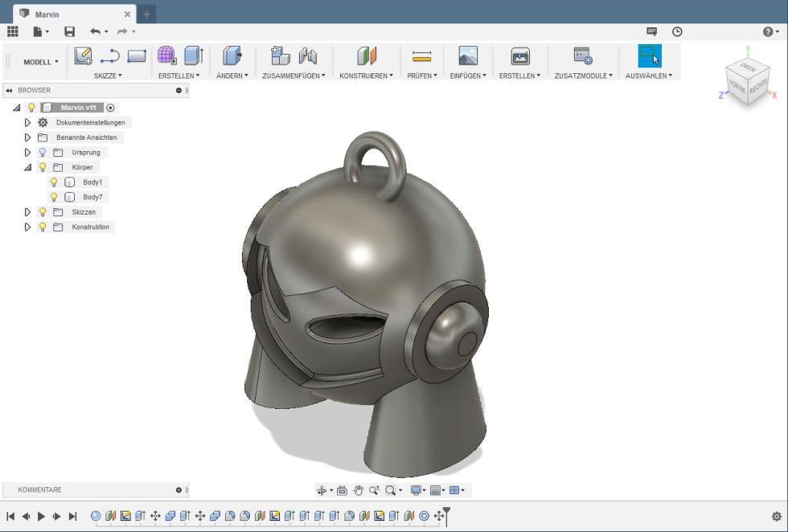This screenshot has width=788, height=532.
Task: Add a new document tab with plus
Action: click(146, 14)
